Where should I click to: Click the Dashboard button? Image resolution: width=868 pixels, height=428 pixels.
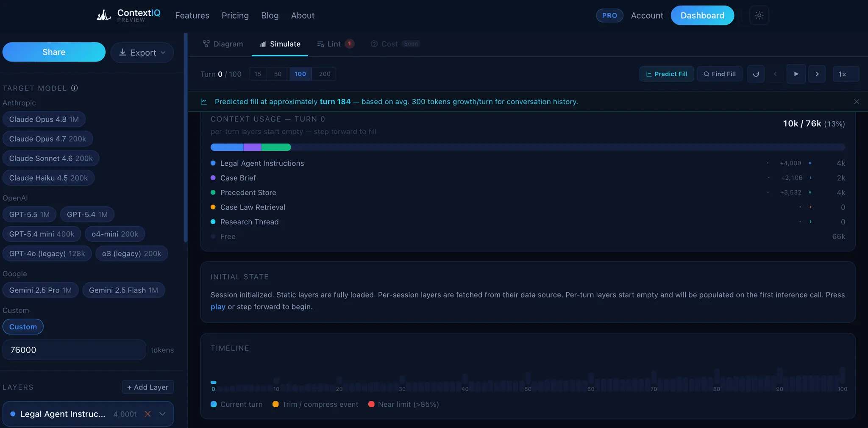click(x=702, y=15)
